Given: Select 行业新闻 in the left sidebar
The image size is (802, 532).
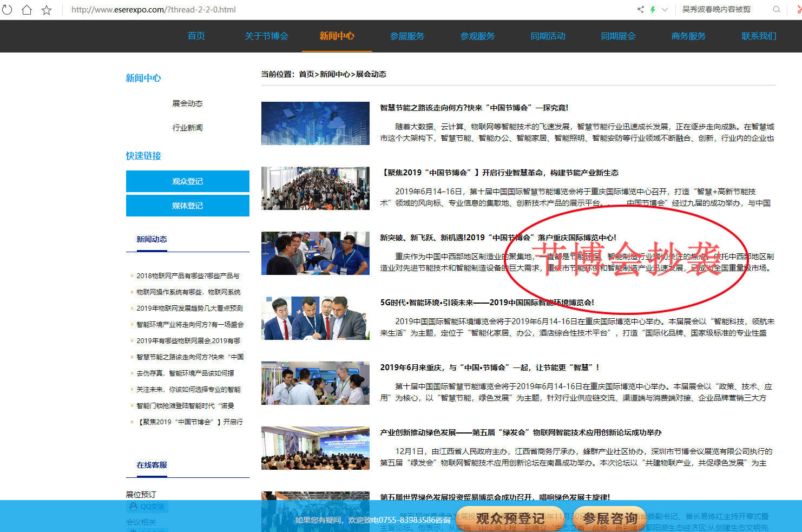Looking at the screenshot, I should pos(188,128).
